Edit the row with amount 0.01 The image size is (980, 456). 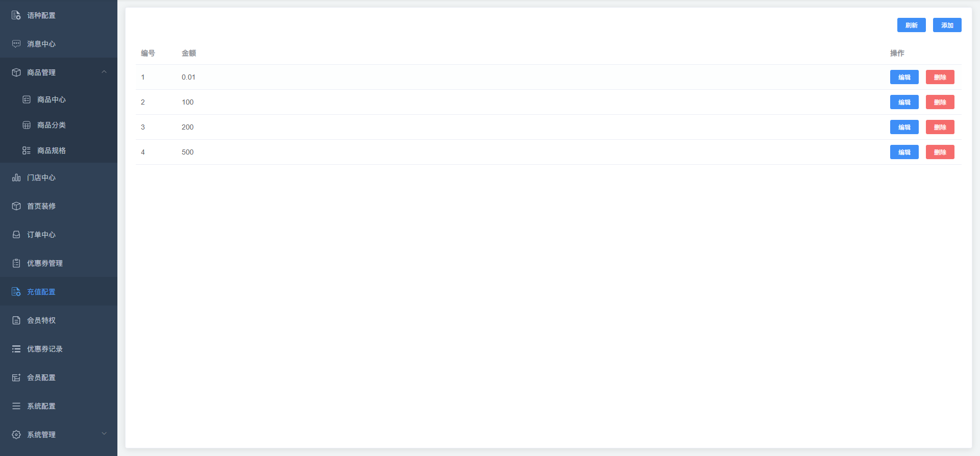click(904, 77)
